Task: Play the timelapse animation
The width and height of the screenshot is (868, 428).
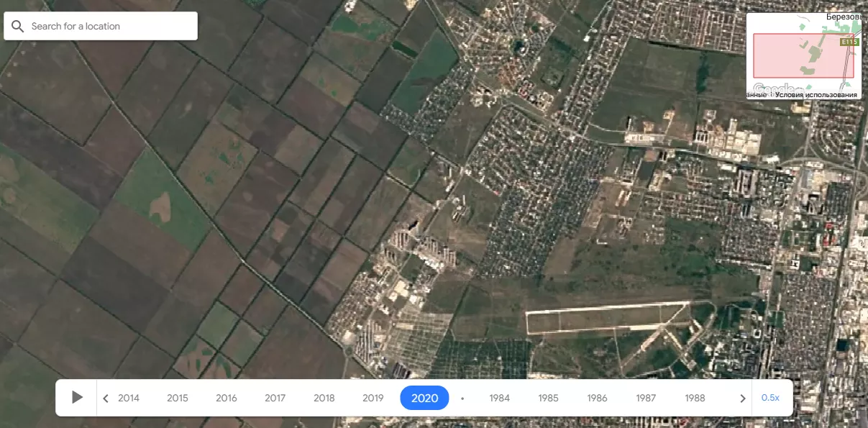Action: coord(77,398)
